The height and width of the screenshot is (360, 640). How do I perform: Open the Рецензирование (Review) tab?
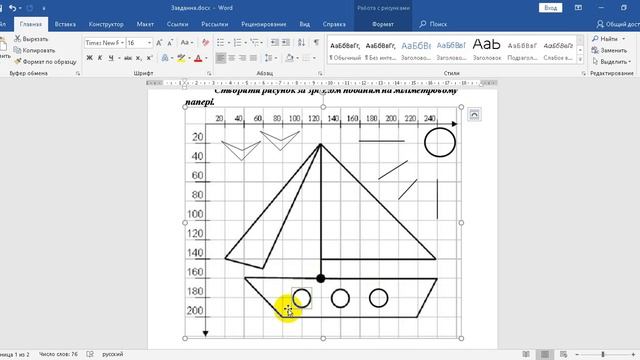263,24
